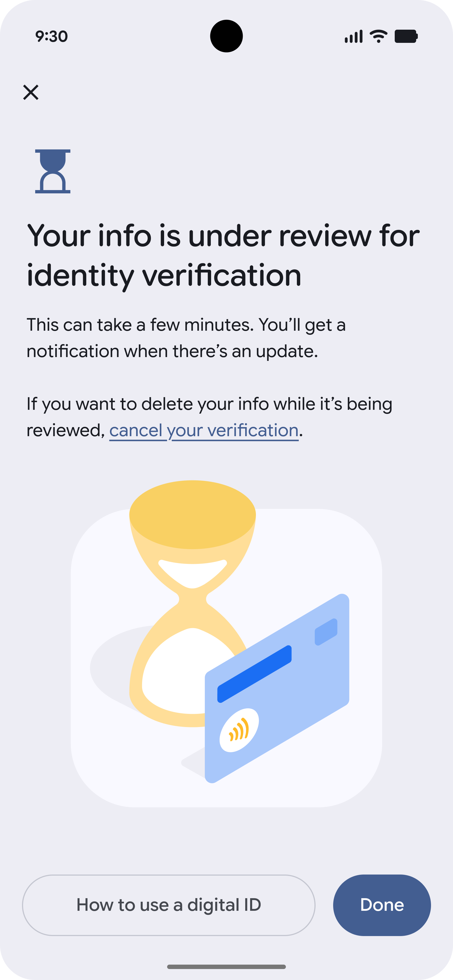The width and height of the screenshot is (453, 980).
Task: Tap the cellular signal bars icon
Action: [354, 37]
